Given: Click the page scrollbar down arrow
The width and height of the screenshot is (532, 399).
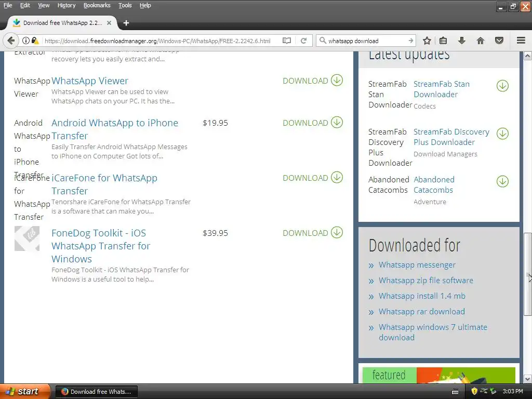Looking at the screenshot, I should [528, 379].
